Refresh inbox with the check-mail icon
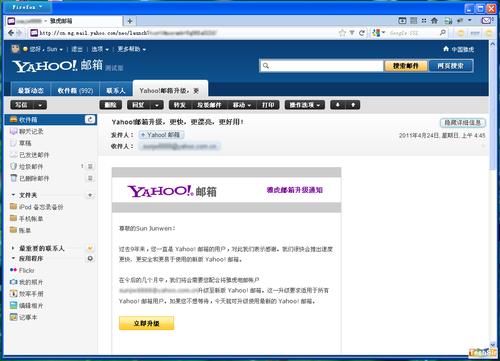The height and width of the screenshot is (361, 500). 90,119
